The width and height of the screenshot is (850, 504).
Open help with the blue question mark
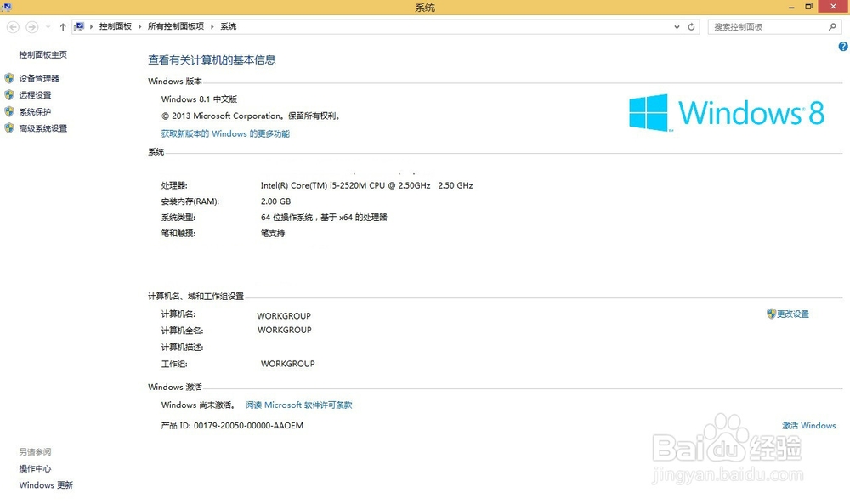click(x=843, y=47)
